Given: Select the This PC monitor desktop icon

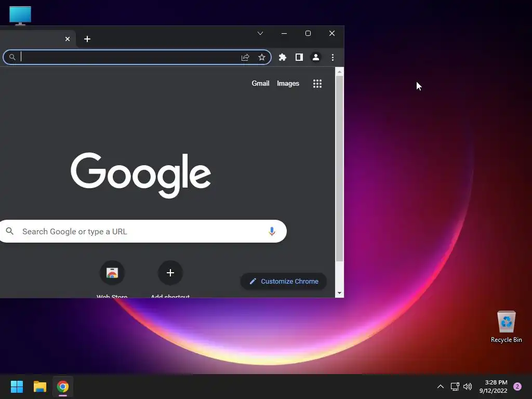Looking at the screenshot, I should 20,16.
